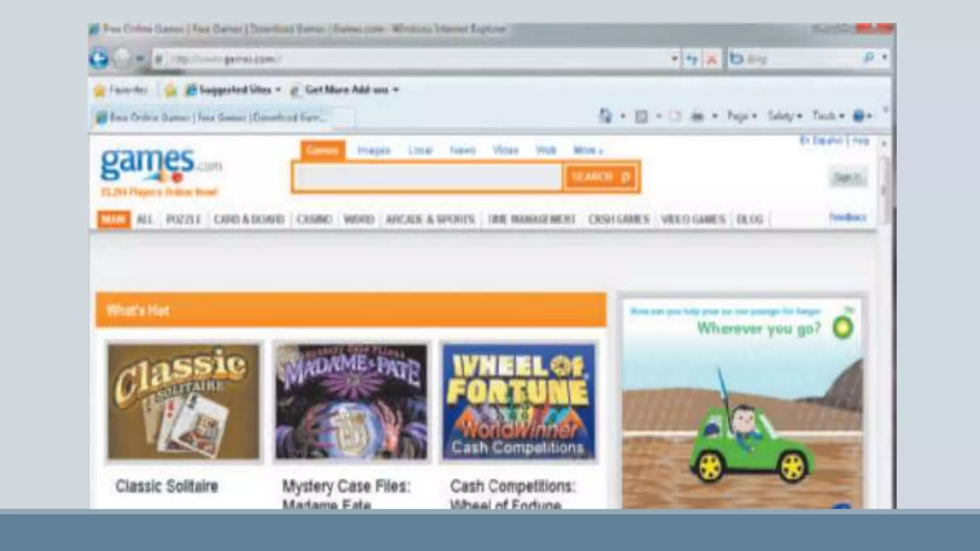Click the Refresh page icon
This screenshot has width=980, height=551.
click(691, 59)
